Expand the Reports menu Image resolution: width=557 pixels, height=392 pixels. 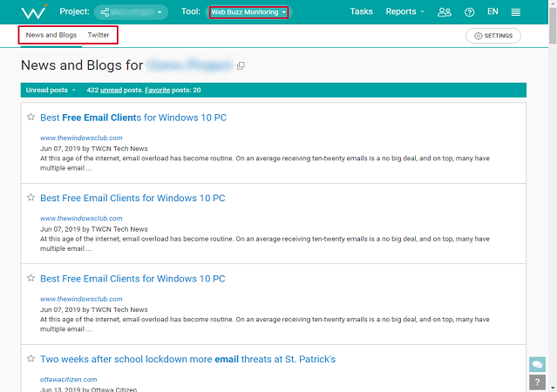pos(405,11)
